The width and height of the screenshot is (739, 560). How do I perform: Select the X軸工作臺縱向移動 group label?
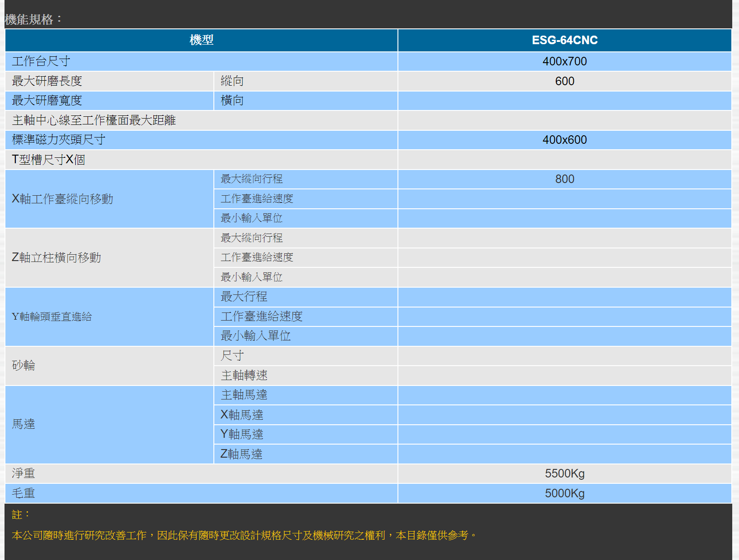click(x=62, y=199)
